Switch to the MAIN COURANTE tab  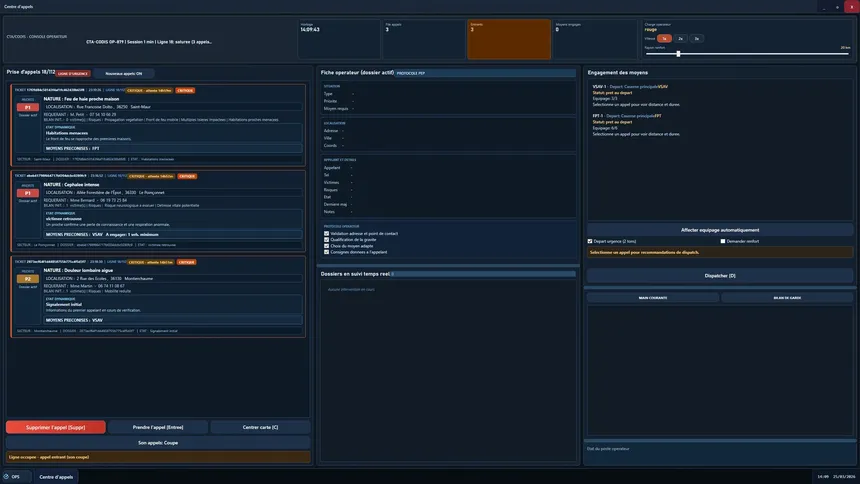point(651,298)
